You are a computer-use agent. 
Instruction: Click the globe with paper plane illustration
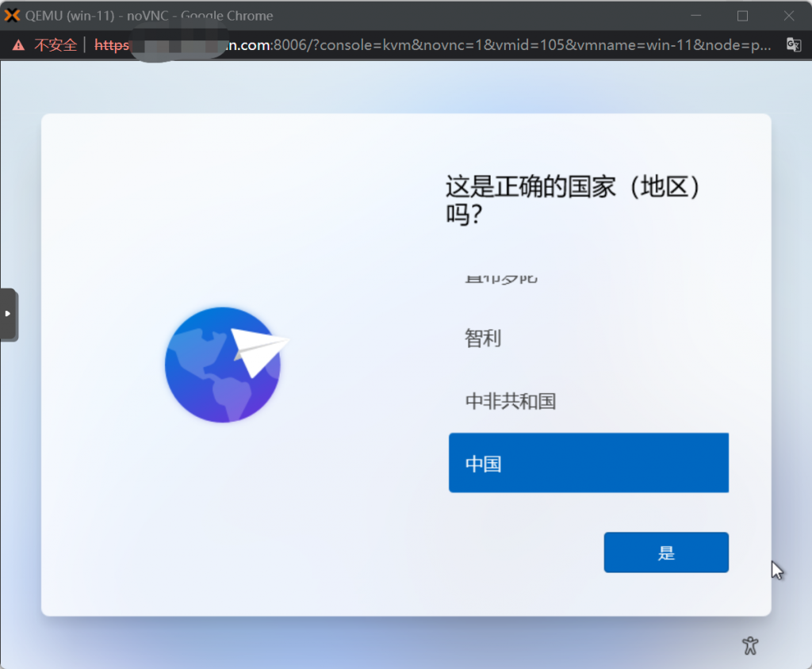223,365
